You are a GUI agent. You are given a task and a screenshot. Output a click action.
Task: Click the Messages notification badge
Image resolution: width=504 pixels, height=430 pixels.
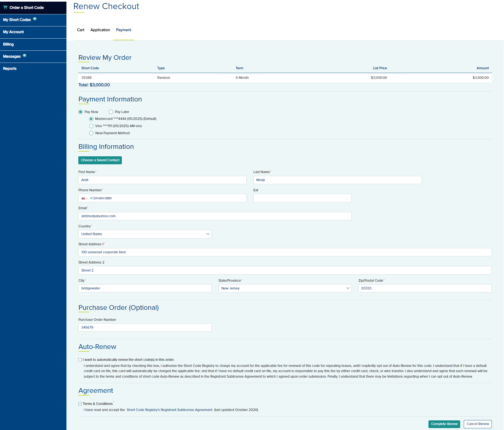point(25,55)
